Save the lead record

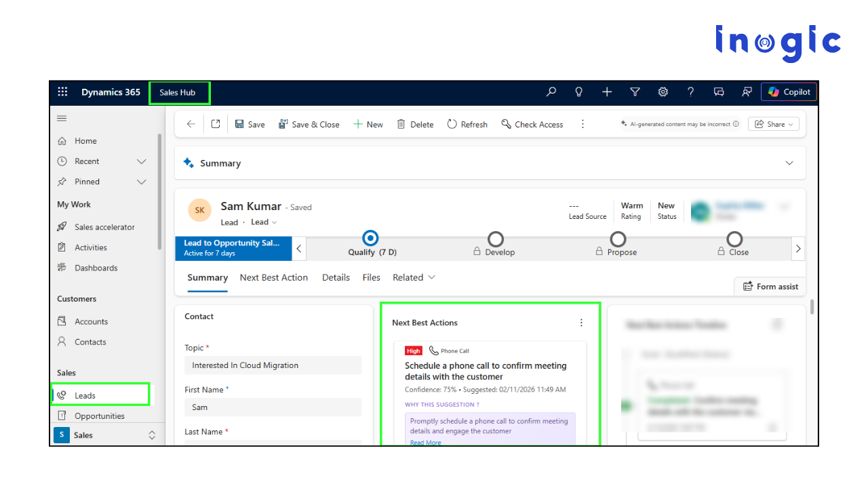click(250, 124)
